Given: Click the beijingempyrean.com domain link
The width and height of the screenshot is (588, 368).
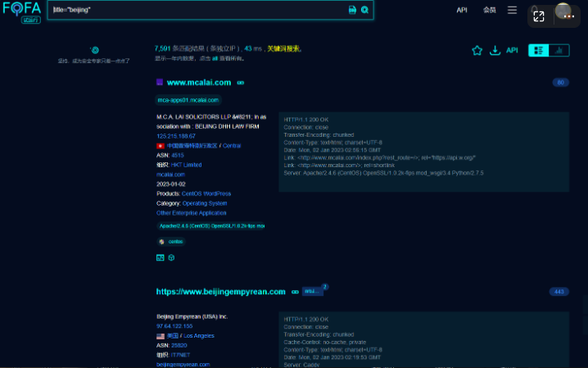Looking at the screenshot, I should [x=183, y=365].
